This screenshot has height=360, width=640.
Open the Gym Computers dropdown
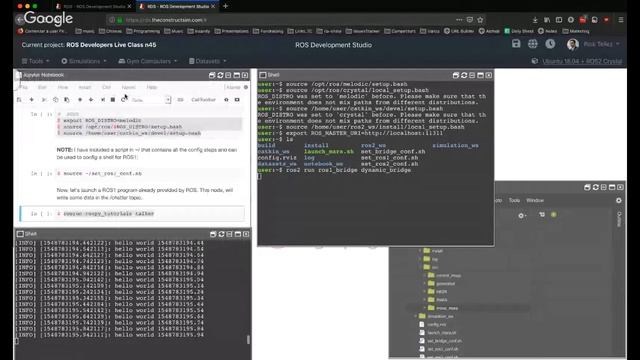pyautogui.click(x=148, y=61)
